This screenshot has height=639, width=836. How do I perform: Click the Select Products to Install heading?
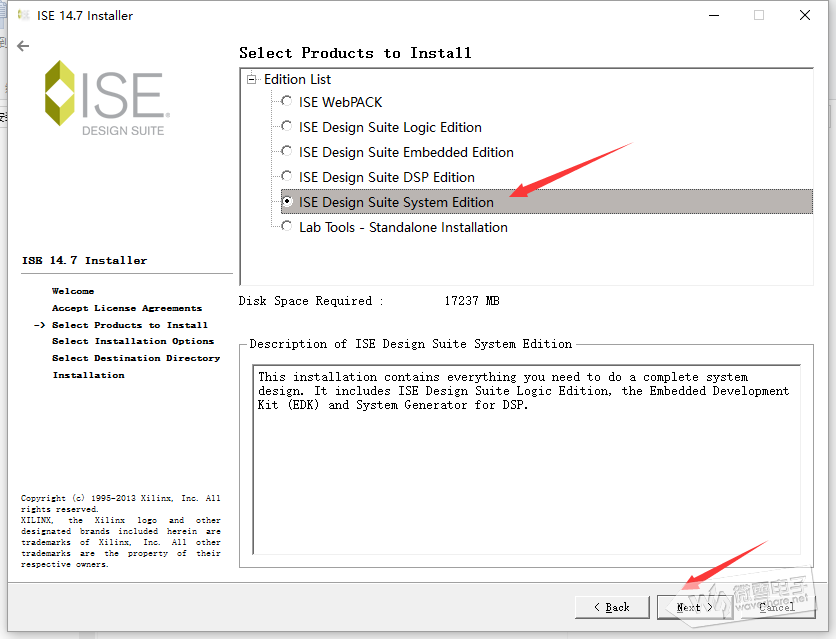pos(355,53)
